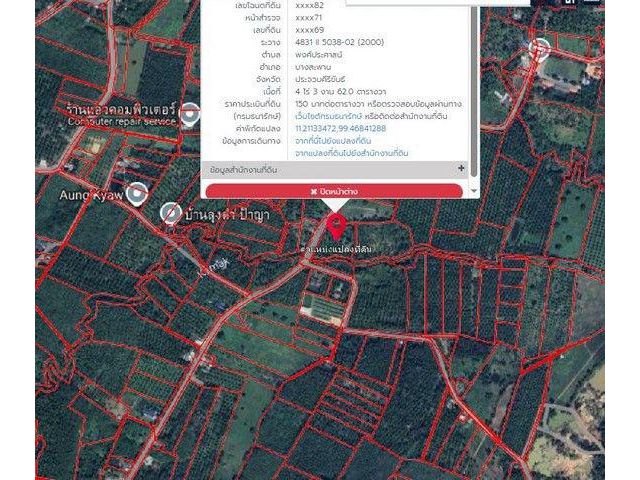Screen dimensions: 640x480
Task: Click the ข้อมูลสำนักงานที่ดิน section header text
Action: (x=243, y=169)
